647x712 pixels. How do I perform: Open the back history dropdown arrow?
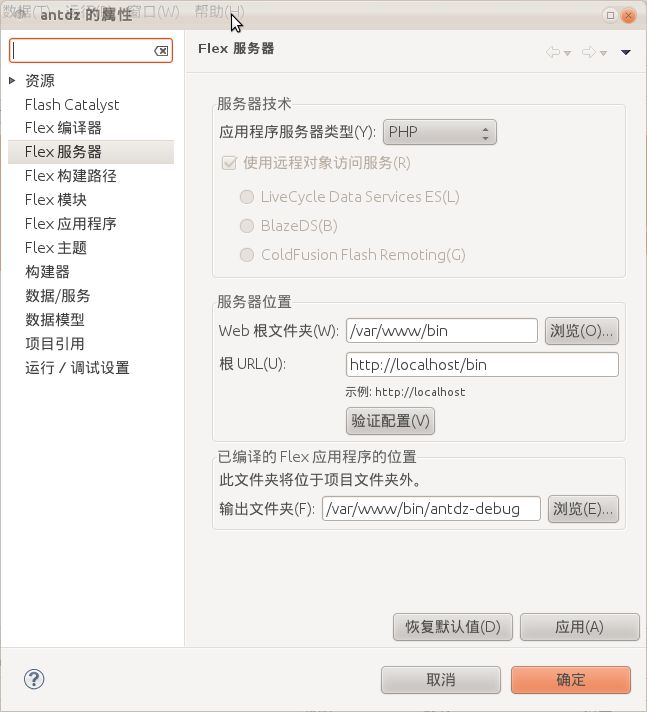click(x=567, y=53)
